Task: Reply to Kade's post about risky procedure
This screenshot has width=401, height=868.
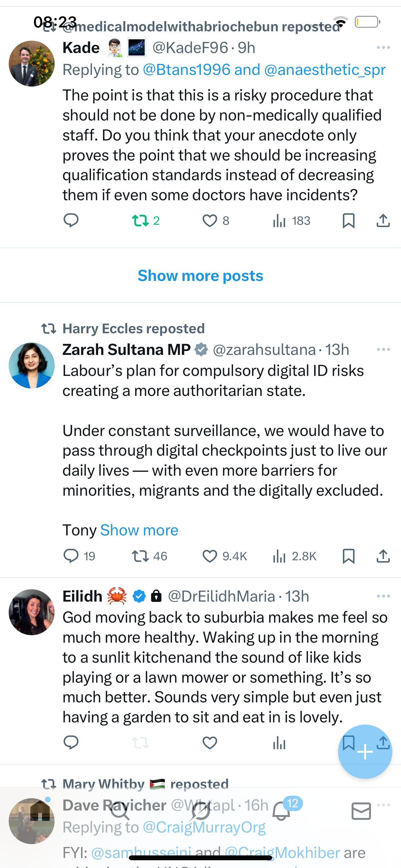Action: pos(71,221)
